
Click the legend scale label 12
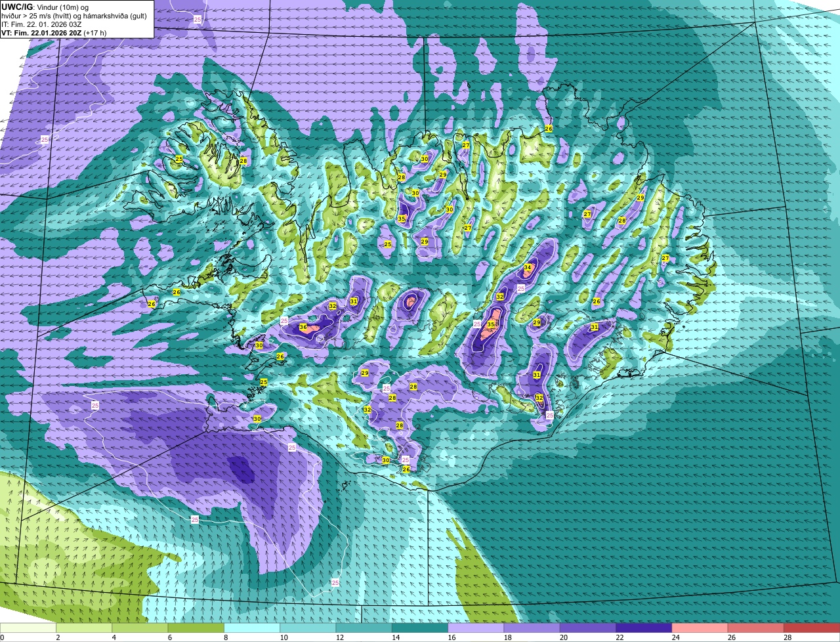point(339,637)
